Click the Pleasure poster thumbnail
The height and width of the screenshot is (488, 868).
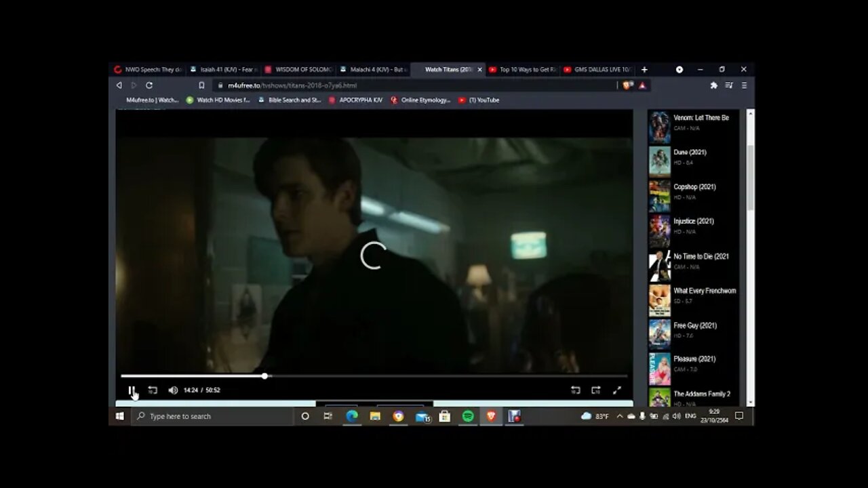659,369
